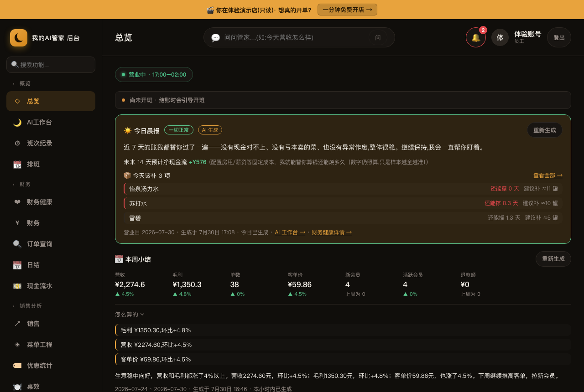Click the chat bubble icon in ask bar
The height and width of the screenshot is (392, 584).
click(x=215, y=37)
